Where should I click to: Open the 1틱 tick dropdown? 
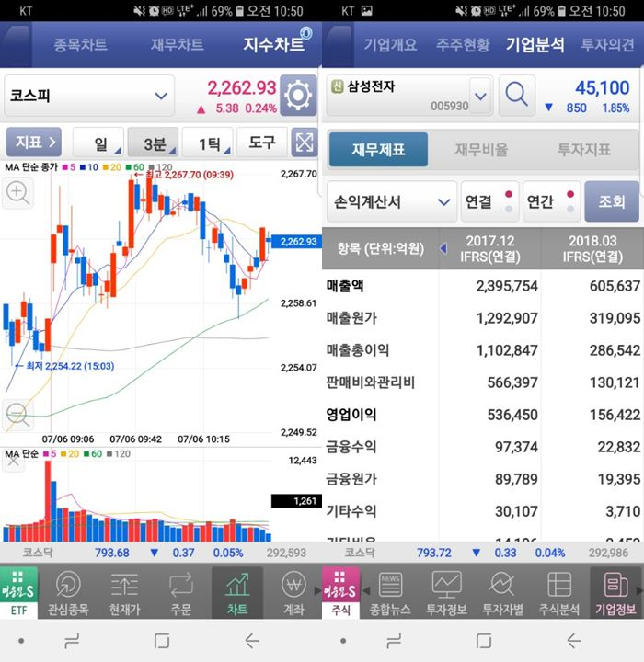pos(208,143)
